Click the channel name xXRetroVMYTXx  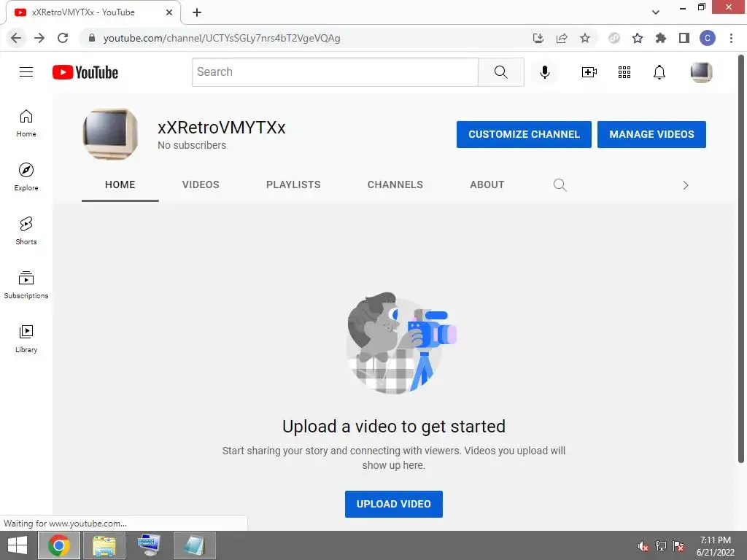tap(222, 128)
